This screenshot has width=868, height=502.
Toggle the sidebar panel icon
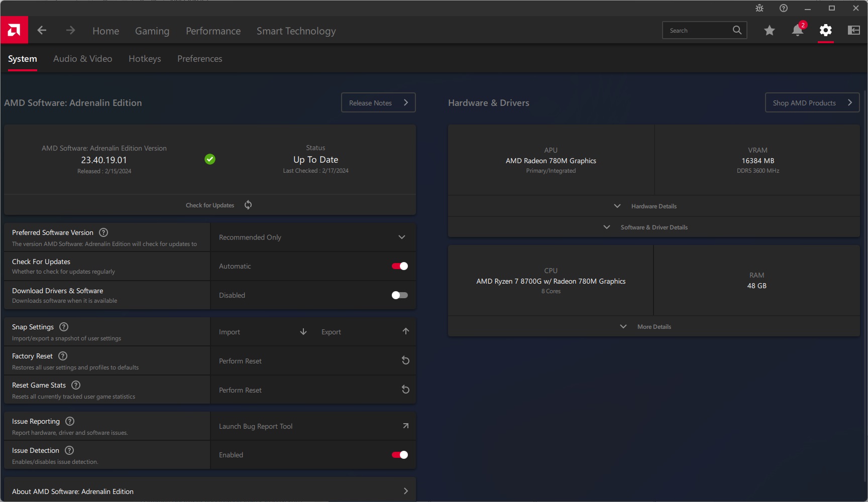point(854,30)
